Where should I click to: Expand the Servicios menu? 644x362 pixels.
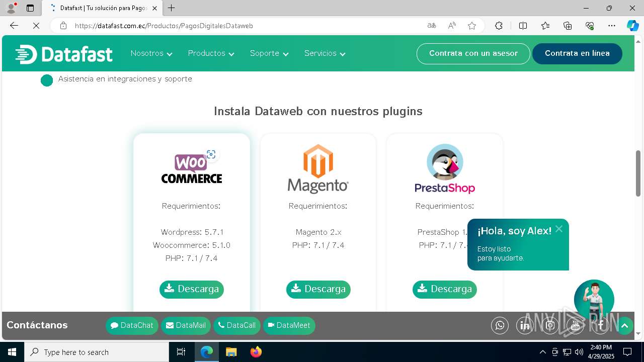click(325, 53)
